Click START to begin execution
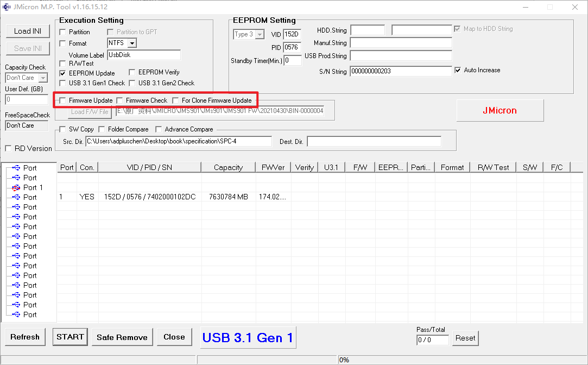The height and width of the screenshot is (365, 588). [70, 337]
